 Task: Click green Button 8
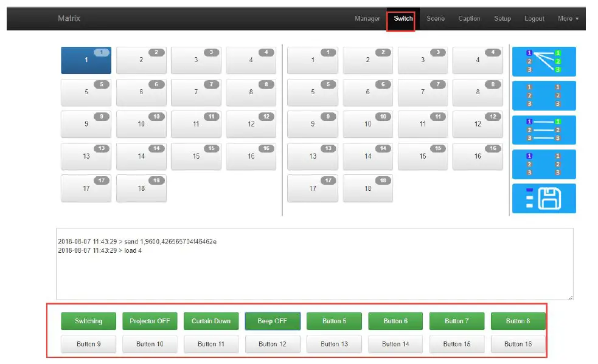[x=518, y=321]
